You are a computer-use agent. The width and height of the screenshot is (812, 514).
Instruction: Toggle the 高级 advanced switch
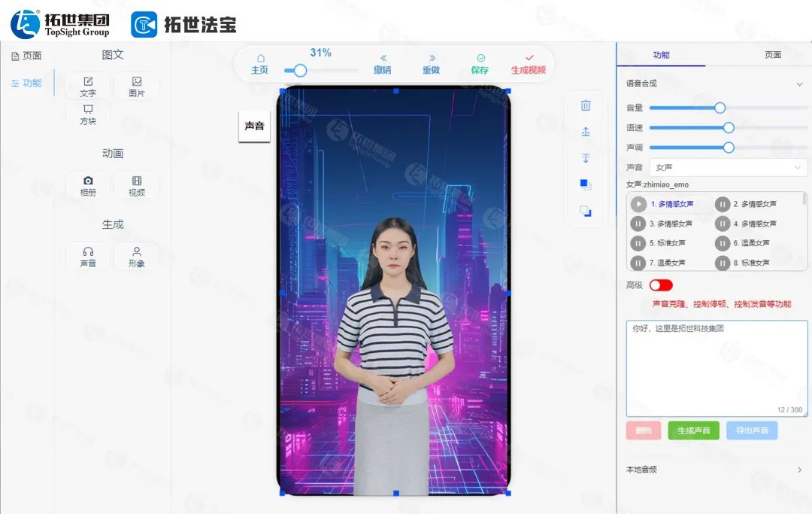tap(661, 285)
